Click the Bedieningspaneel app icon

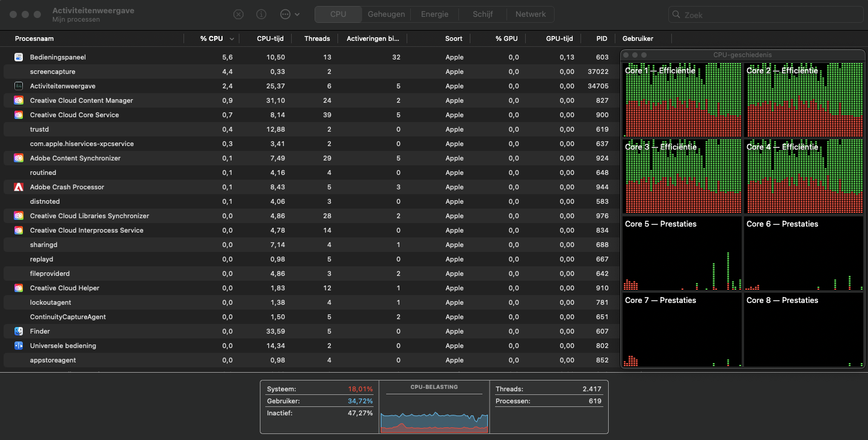(x=19, y=57)
